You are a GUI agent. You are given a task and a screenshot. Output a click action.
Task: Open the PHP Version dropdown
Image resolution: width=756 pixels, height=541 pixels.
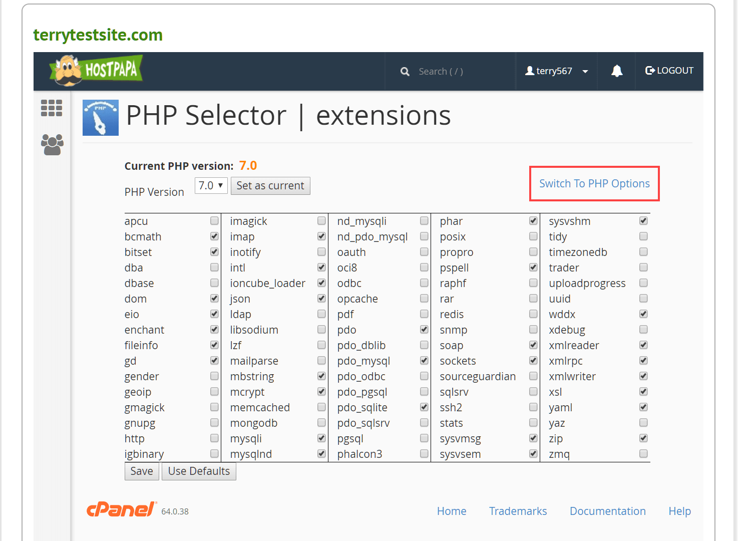point(211,186)
